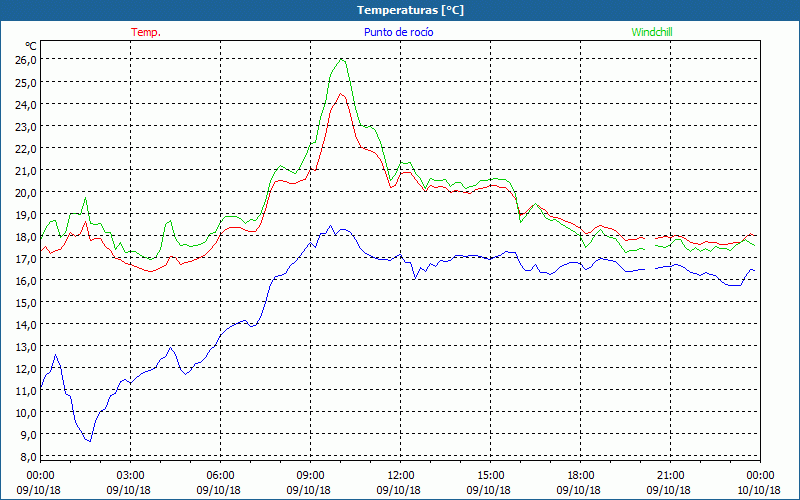Click the 15,0 y-axis value
The width and height of the screenshot is (800, 500).
(26, 303)
